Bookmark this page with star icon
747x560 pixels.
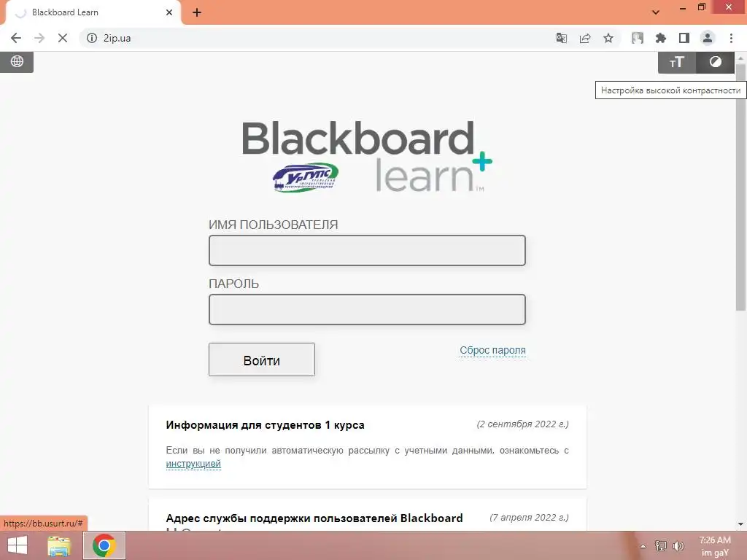coord(608,38)
